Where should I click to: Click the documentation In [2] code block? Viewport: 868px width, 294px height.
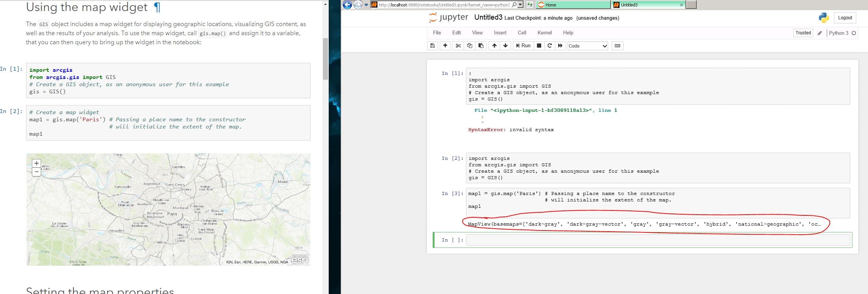pos(168,123)
